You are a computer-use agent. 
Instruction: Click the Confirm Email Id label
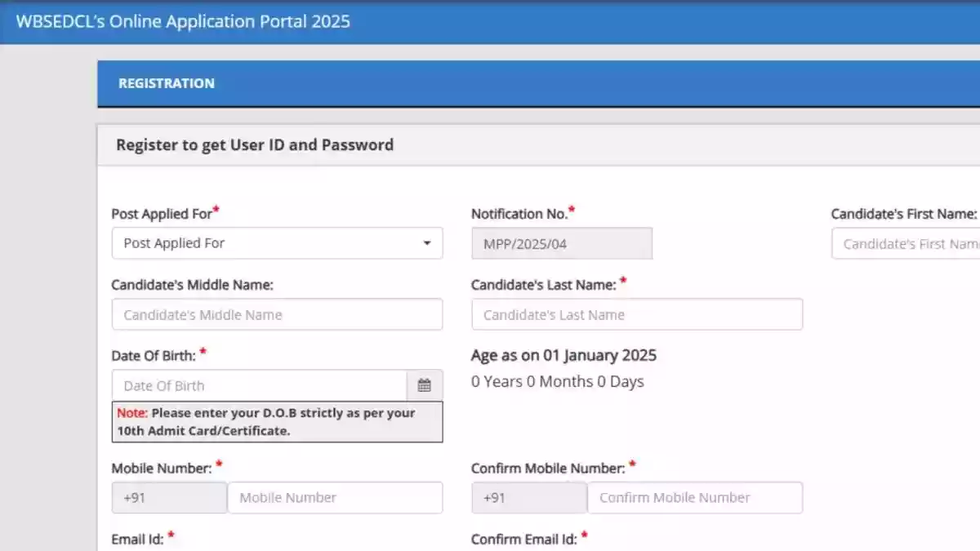(523, 539)
